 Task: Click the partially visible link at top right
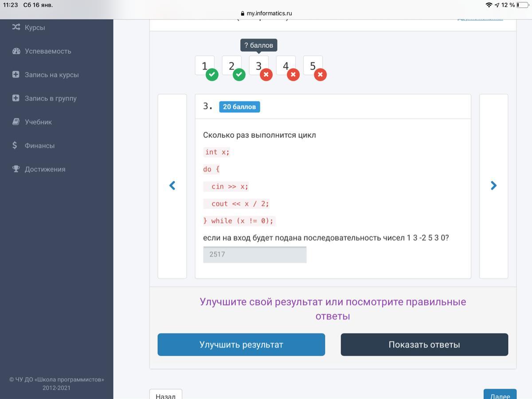[480, 18]
